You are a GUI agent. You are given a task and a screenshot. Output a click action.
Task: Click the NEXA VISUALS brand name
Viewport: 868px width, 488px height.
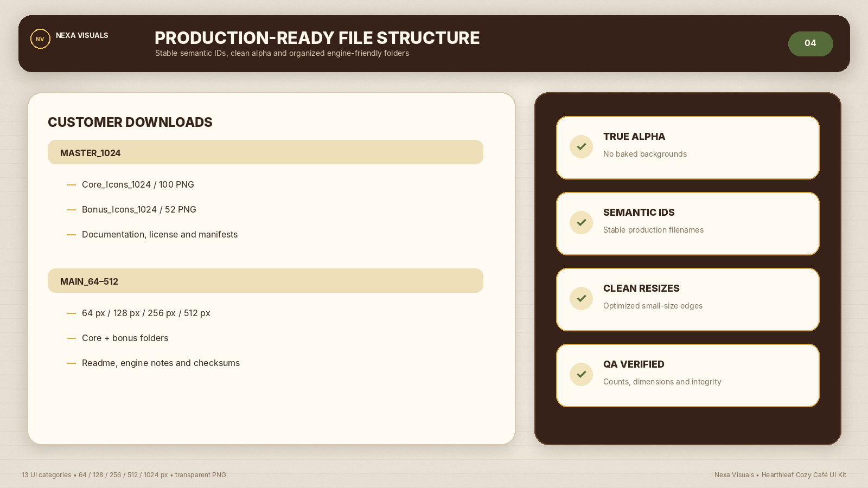coord(82,35)
